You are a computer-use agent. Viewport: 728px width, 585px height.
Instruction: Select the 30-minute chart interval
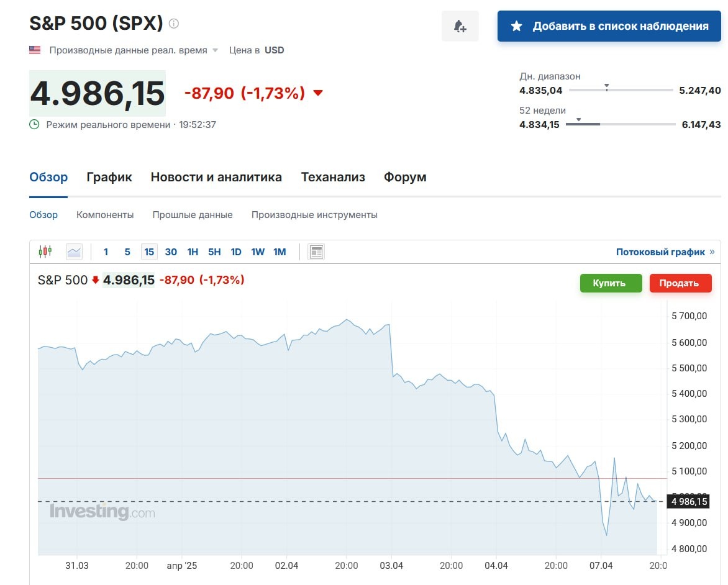click(171, 252)
